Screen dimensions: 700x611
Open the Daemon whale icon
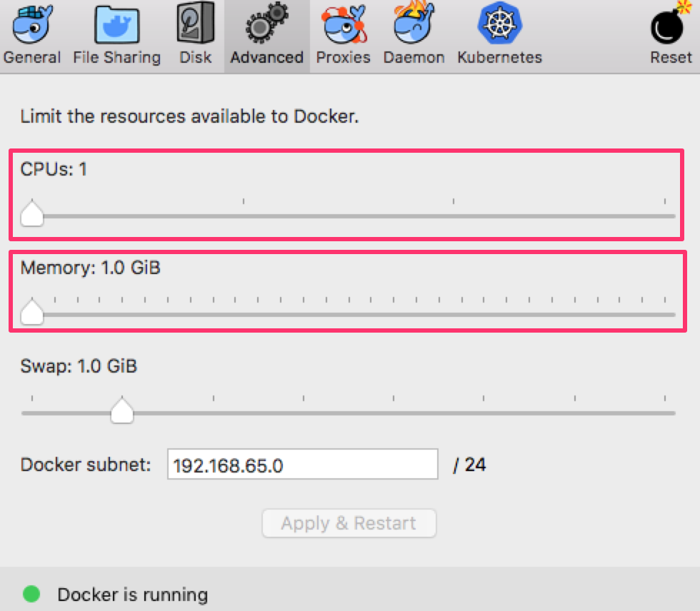(414, 24)
